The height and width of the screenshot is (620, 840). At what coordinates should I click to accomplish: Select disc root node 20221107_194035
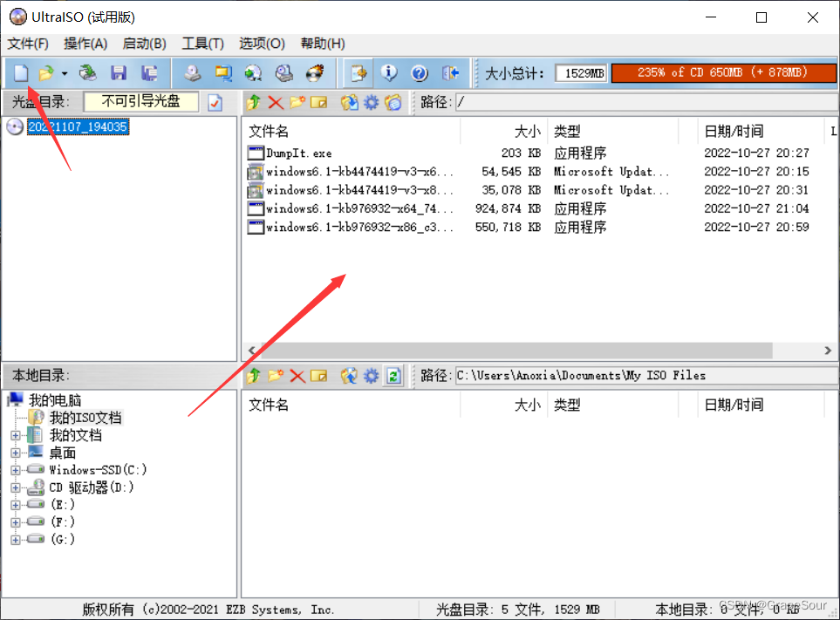click(78, 127)
